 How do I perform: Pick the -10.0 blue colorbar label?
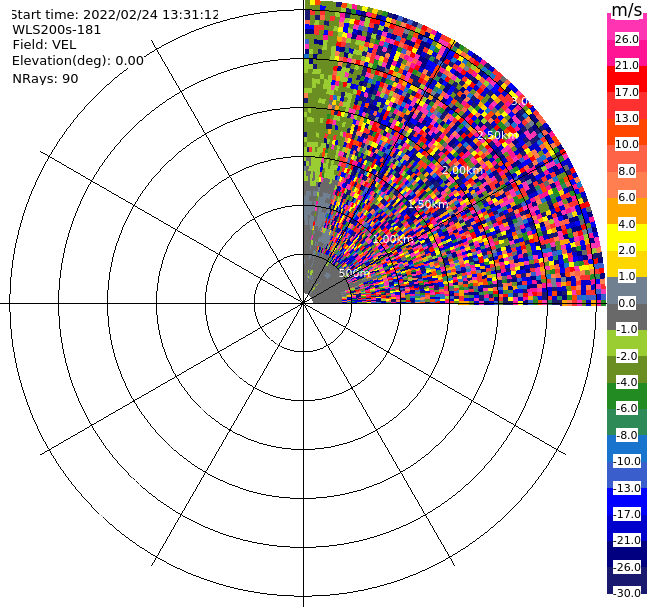point(627,461)
